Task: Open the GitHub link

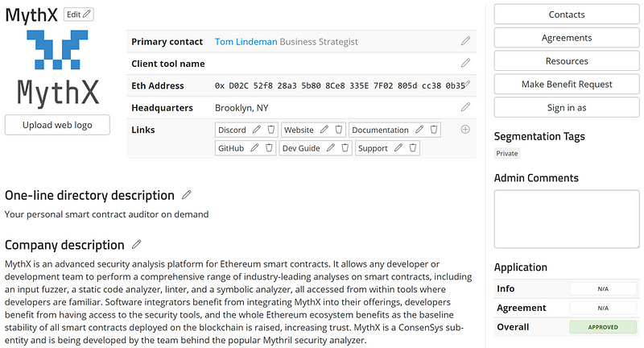Action: click(x=231, y=148)
